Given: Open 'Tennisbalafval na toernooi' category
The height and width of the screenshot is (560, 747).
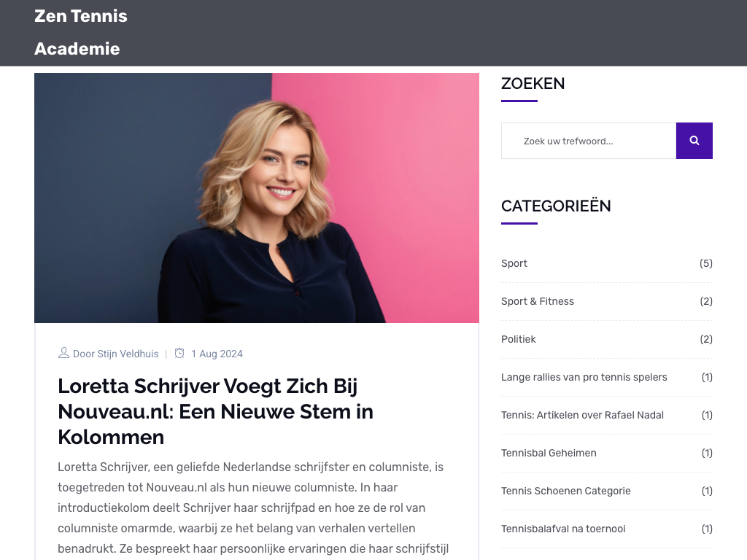Looking at the screenshot, I should click(x=563, y=529).
